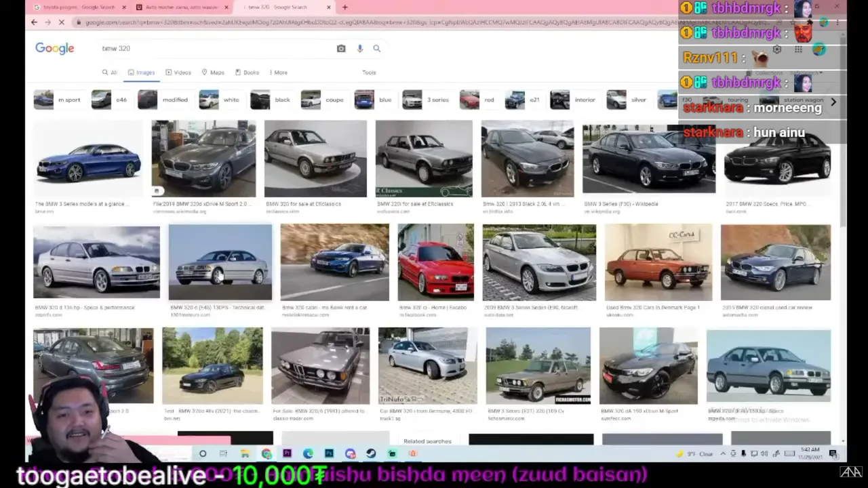This screenshot has height=488, width=868.
Task: Switch to Maps results
Action: click(x=213, y=73)
